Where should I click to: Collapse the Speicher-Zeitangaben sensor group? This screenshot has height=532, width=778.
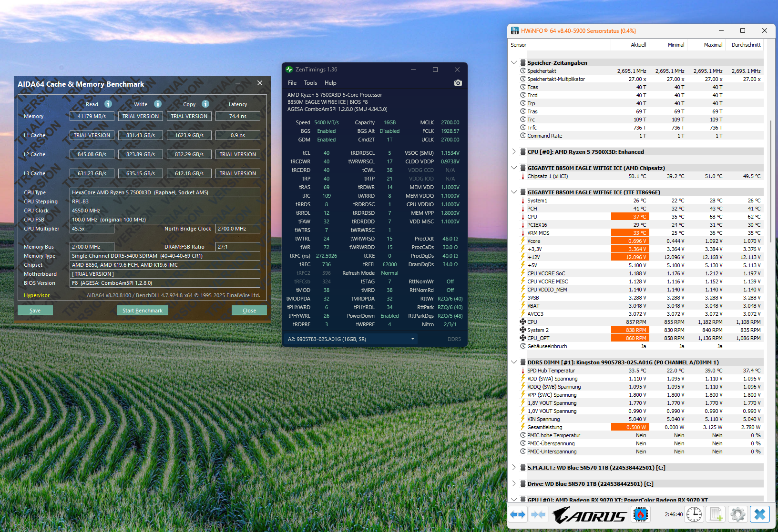tap(514, 62)
